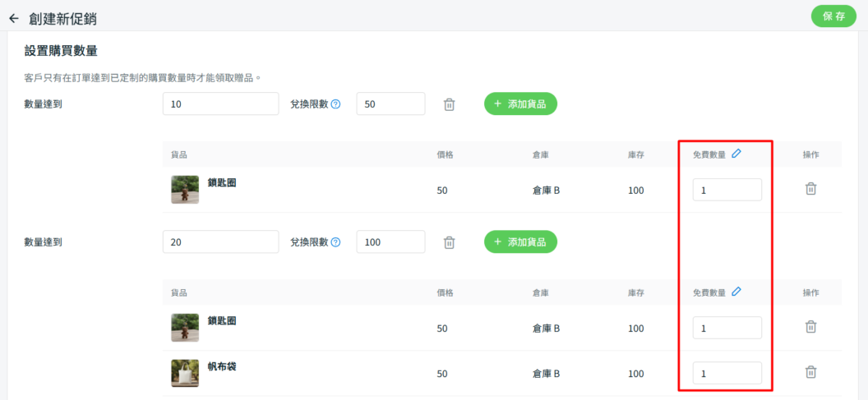This screenshot has width=868, height=400.
Task: Focus the 數量達到 field showing 20
Action: pyautogui.click(x=221, y=242)
